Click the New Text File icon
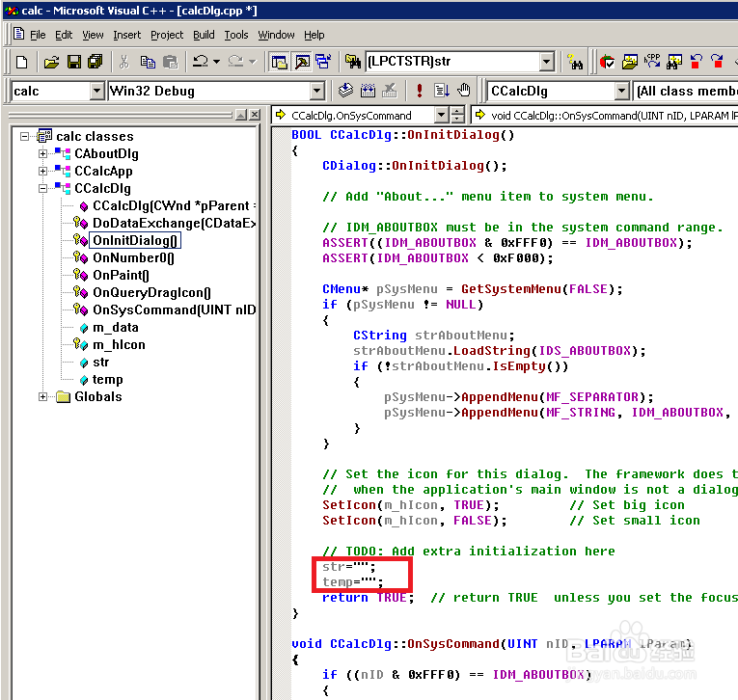 pyautogui.click(x=21, y=62)
